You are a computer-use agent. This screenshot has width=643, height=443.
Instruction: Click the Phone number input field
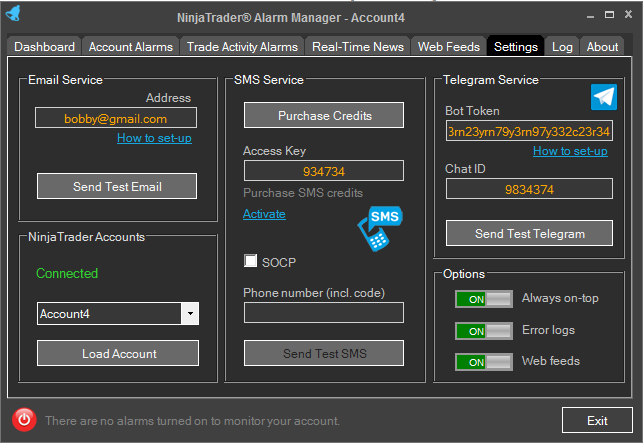(324, 313)
